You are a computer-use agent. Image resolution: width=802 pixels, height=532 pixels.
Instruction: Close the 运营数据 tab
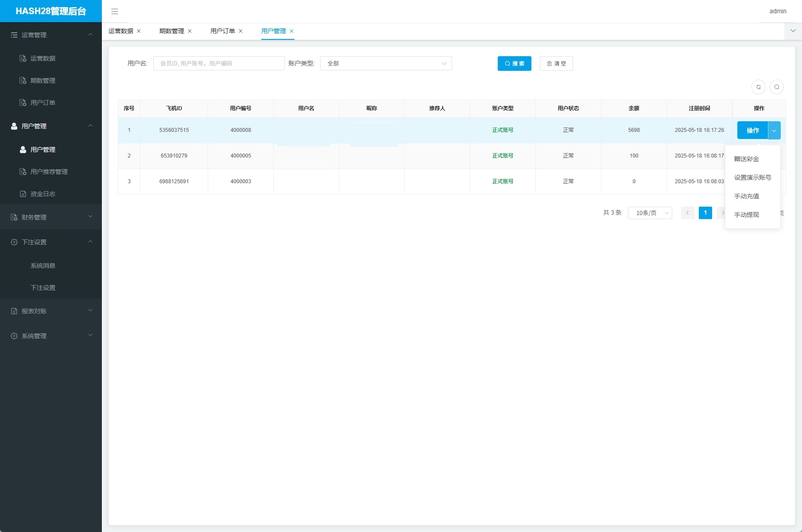pyautogui.click(x=139, y=31)
